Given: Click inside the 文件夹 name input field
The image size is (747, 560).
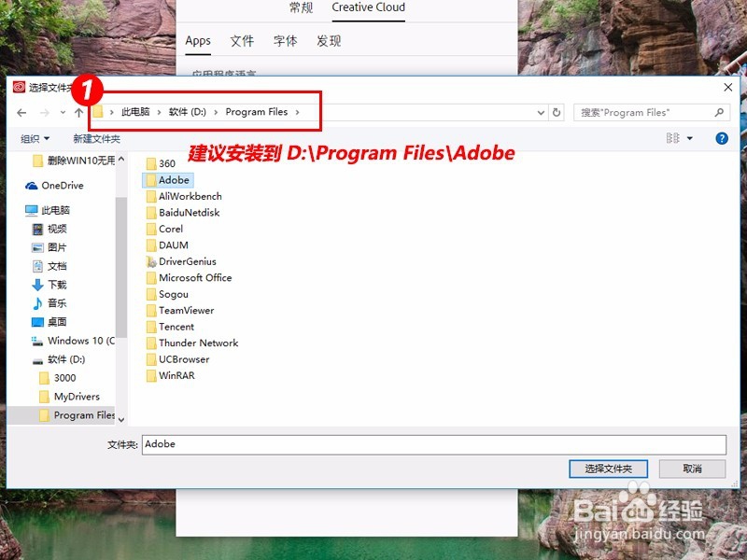Looking at the screenshot, I should coord(373,444).
